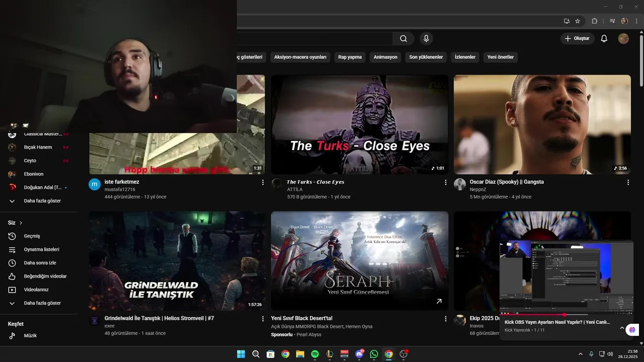Select the Animasyon filter chip

(385, 57)
